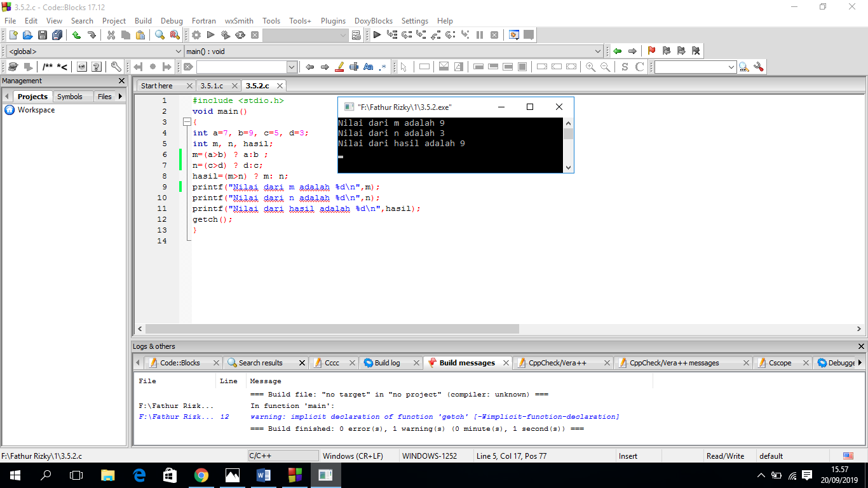Open the Build menu
Image resolution: width=868 pixels, height=488 pixels.
coord(143,21)
